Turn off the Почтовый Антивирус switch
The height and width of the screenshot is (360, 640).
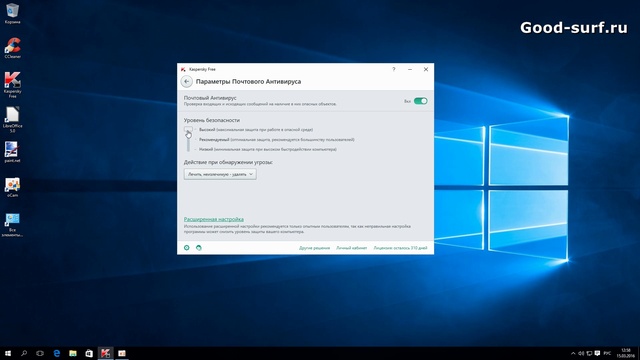click(x=420, y=101)
